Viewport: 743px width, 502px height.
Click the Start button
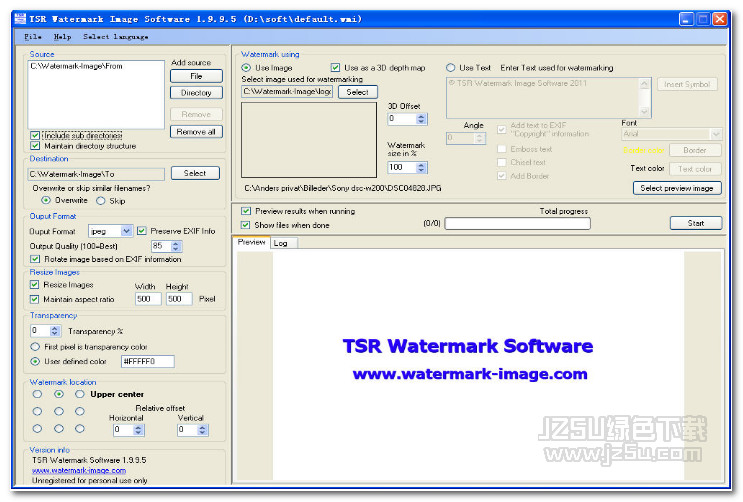(x=696, y=223)
